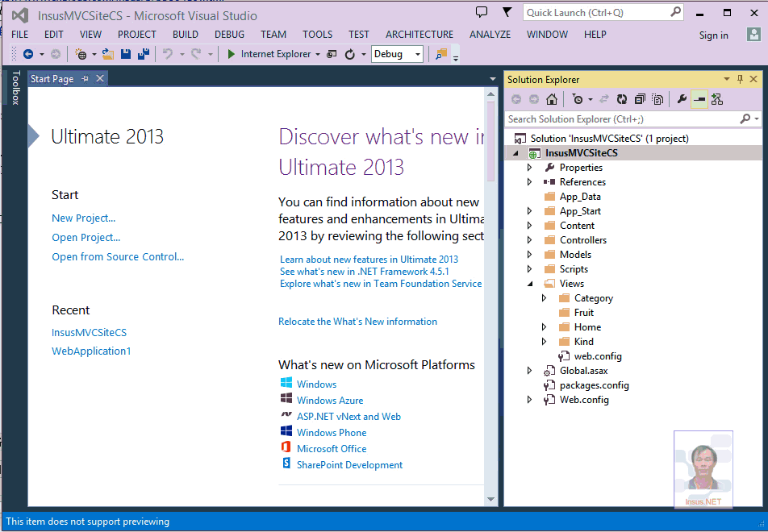Open the Debug configuration combo box
The image size is (768, 532).
click(x=397, y=54)
